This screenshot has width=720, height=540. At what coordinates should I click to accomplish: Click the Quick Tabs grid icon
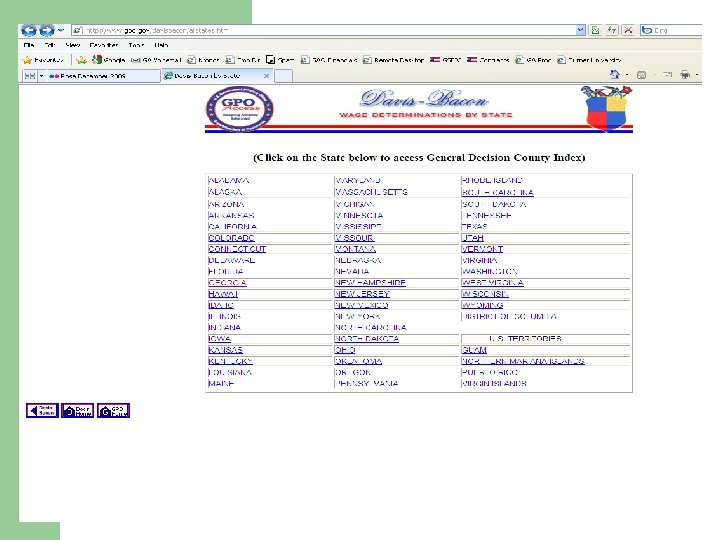30,76
